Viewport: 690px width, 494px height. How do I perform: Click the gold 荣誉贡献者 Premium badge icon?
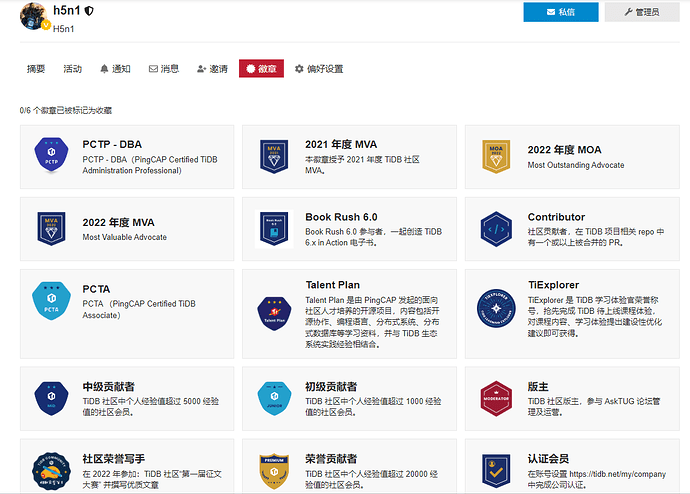(274, 471)
